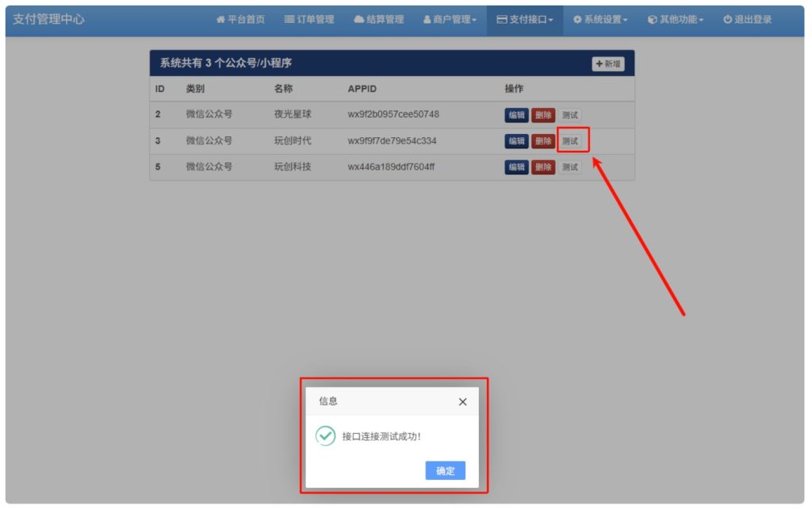Image resolution: width=812 pixels, height=510 pixels.
Task: Click the gear icon on 系统设置
Action: pos(579,19)
